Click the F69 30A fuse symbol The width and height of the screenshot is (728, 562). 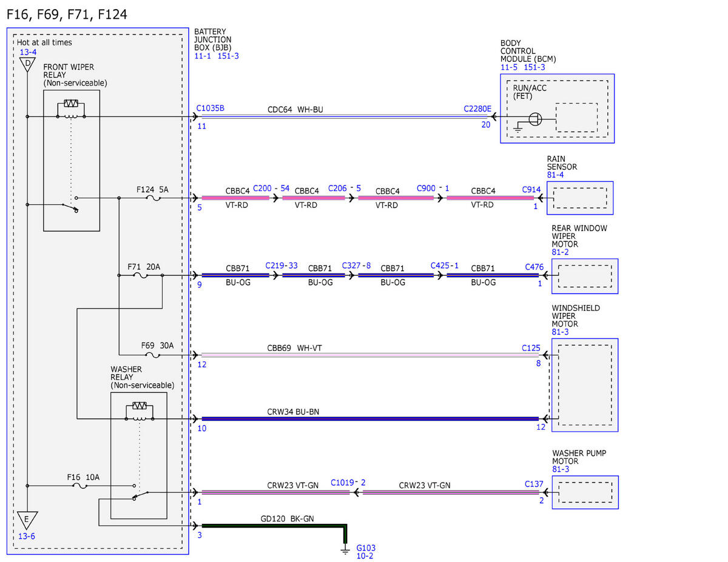pos(153,355)
